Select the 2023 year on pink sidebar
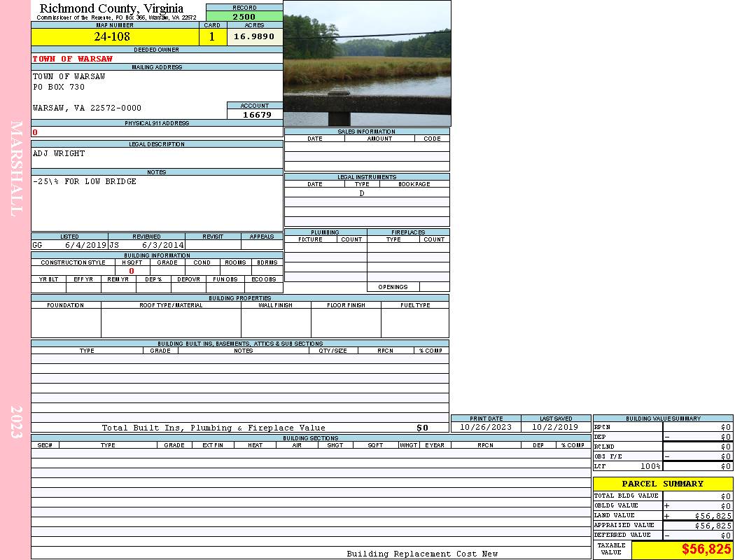Viewport: 735px width, 560px height. coord(16,421)
